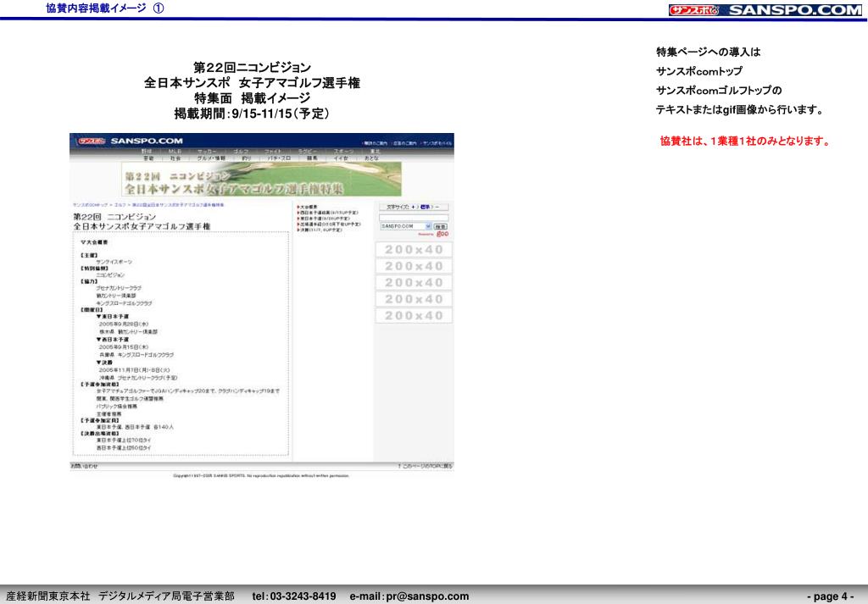Click the サンスポcomゴルフトップの text line
868x604 pixels.
click(x=719, y=90)
